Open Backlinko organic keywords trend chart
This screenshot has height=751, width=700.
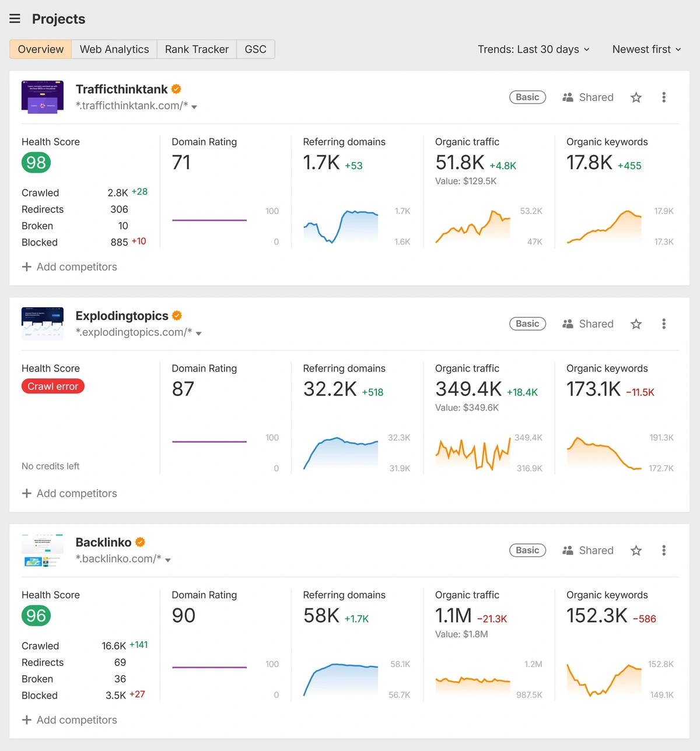(604, 679)
